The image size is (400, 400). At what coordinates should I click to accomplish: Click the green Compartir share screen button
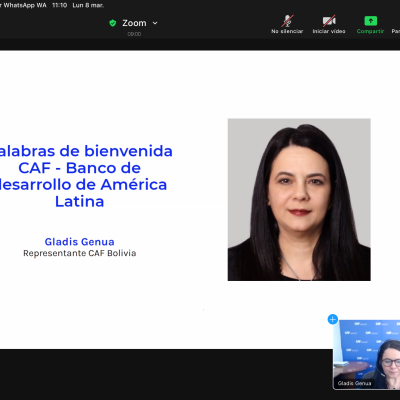click(370, 24)
